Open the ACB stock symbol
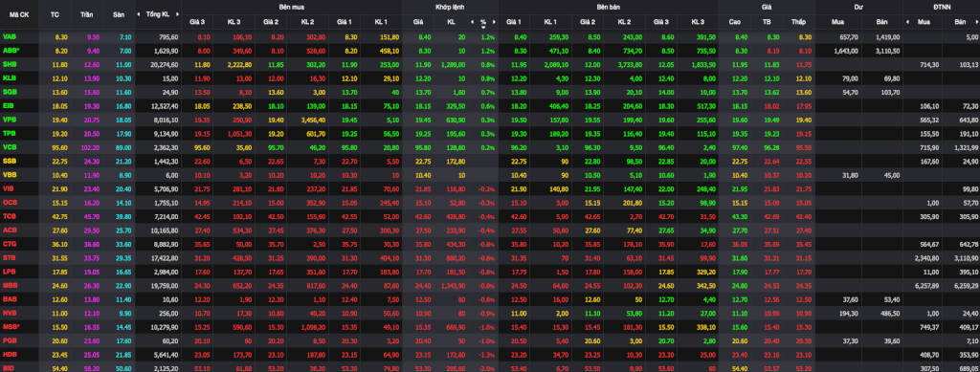Screen dimensions: 980x372 coord(10,230)
